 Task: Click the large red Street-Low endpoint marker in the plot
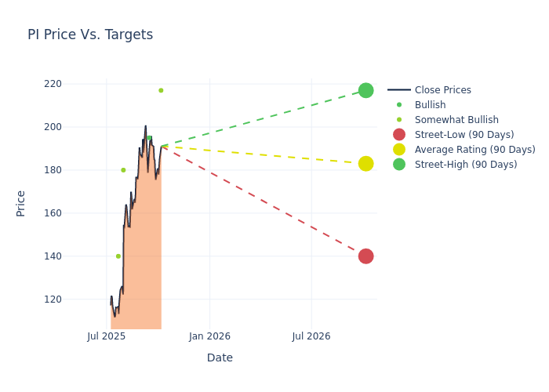[x=365, y=256]
